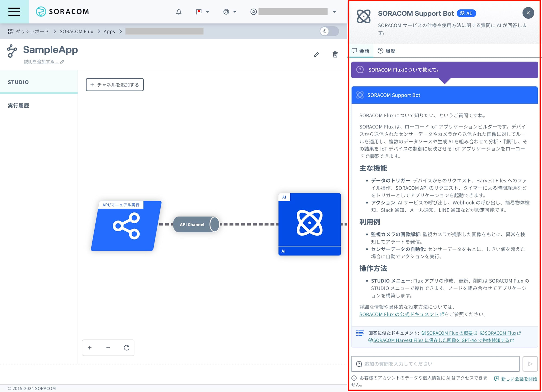Click the dashboard grid breadcrumb icon
Viewport: 542px width, 392px height.
point(11,31)
